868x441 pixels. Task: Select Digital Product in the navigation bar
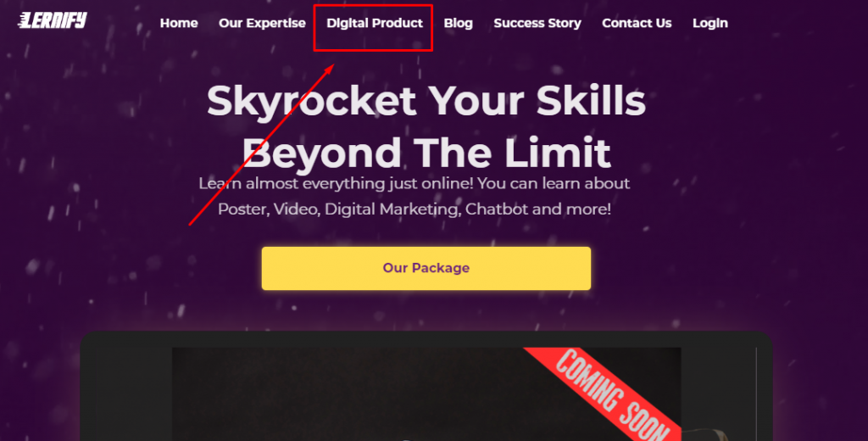[x=374, y=23]
